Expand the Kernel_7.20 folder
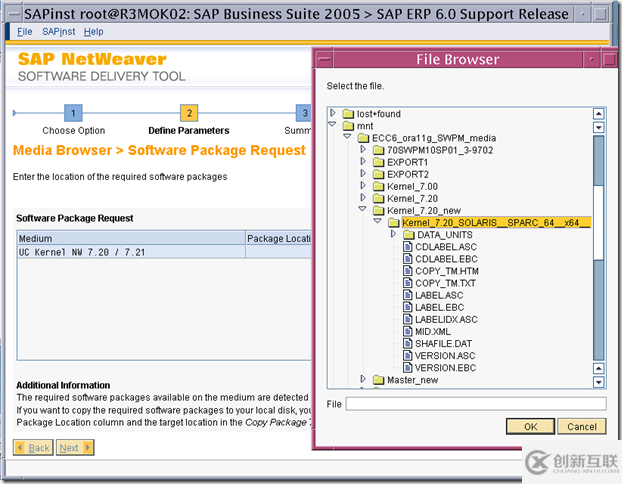This screenshot has width=622, height=484. 363,198
